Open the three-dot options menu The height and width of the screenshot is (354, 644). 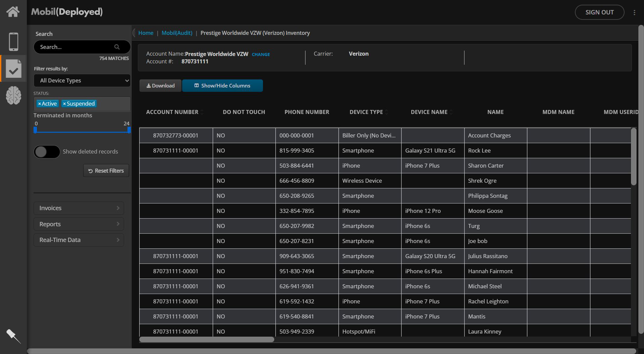[x=634, y=12]
